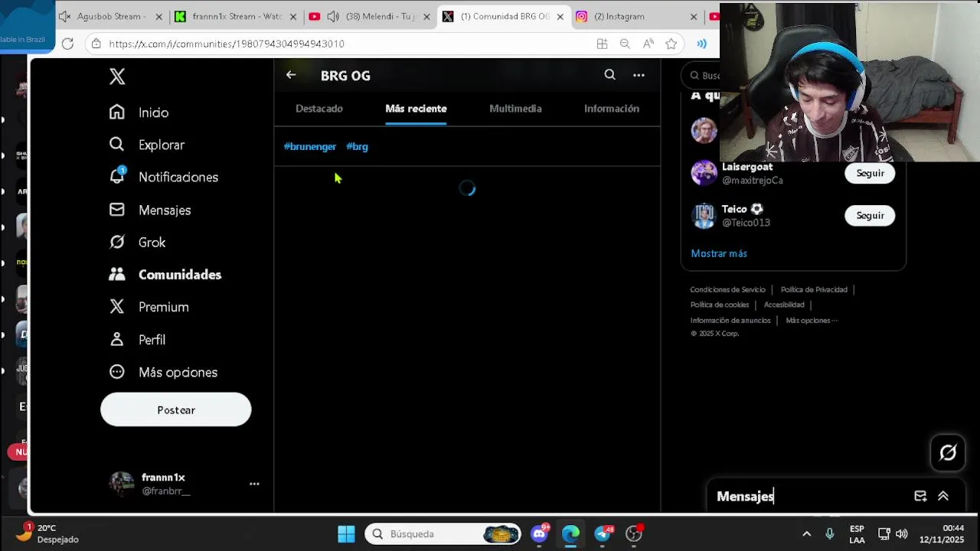980x551 pixels.
Task: Click the Postear button
Action: click(175, 409)
